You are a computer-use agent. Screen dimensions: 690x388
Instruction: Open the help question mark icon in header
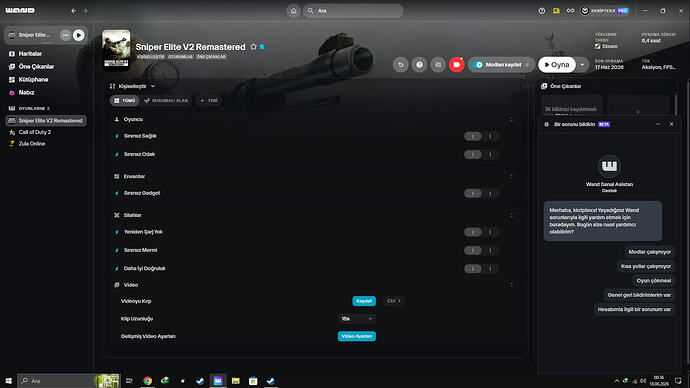419,65
